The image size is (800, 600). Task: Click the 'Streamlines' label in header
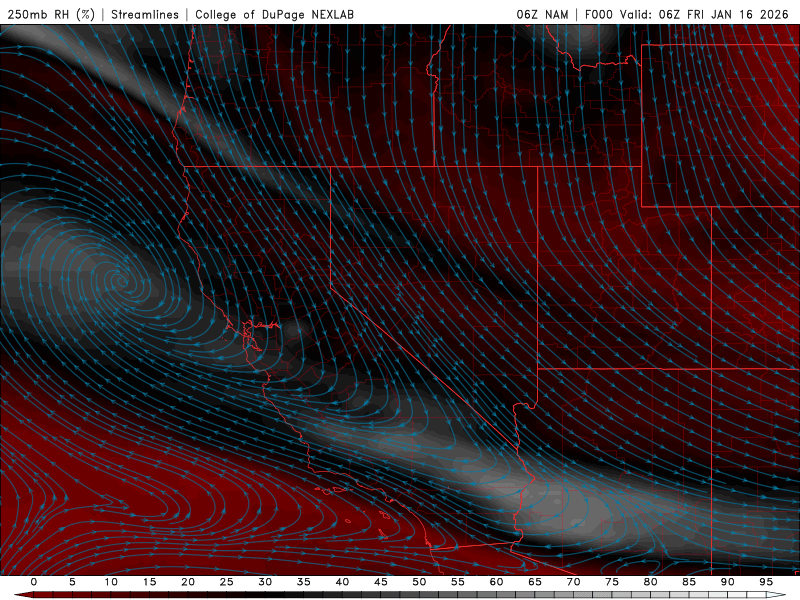pyautogui.click(x=145, y=14)
